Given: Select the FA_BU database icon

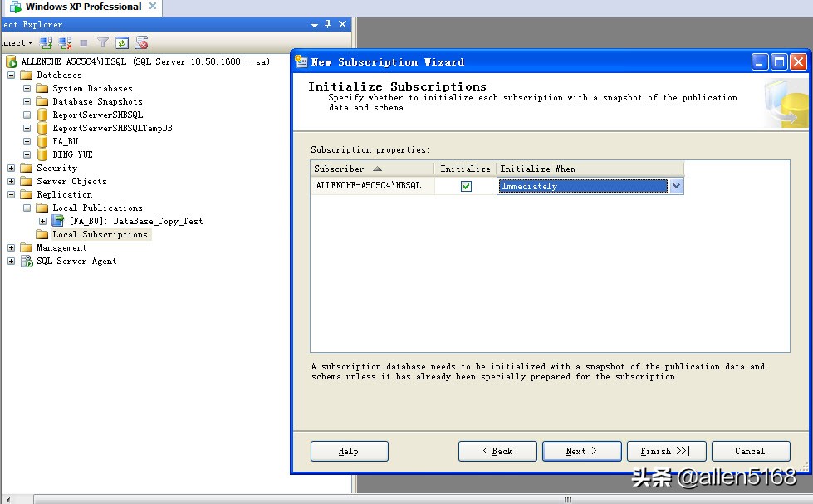Looking at the screenshot, I should click(x=43, y=141).
